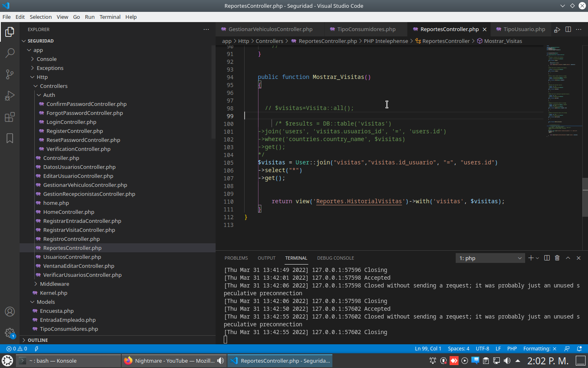Open the network icon in system tray

coord(497,361)
